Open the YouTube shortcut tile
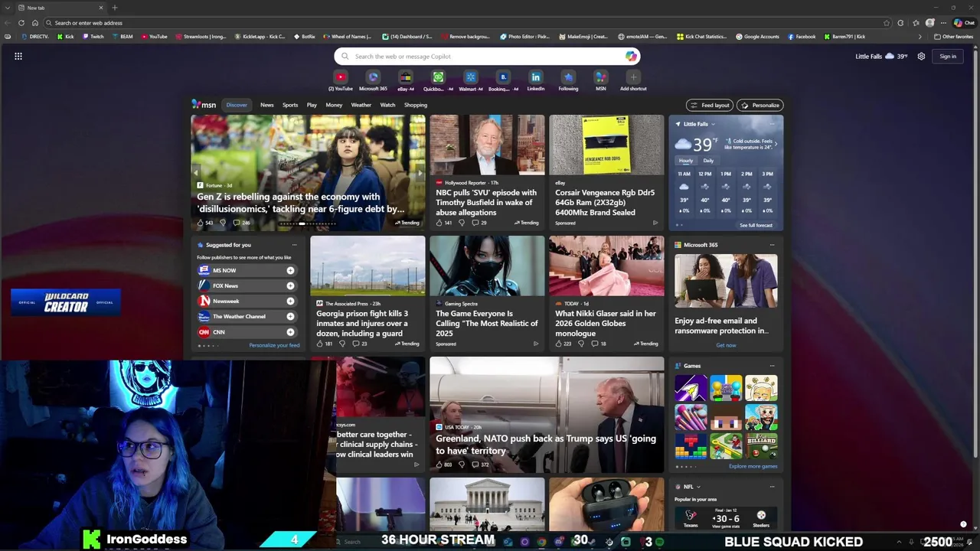Screen dimensions: 980x551 [x=341, y=77]
